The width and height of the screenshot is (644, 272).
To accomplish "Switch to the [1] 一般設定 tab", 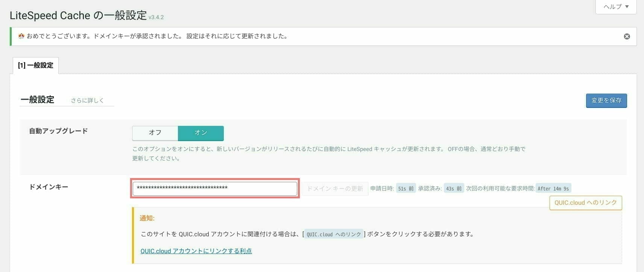I will 36,65.
